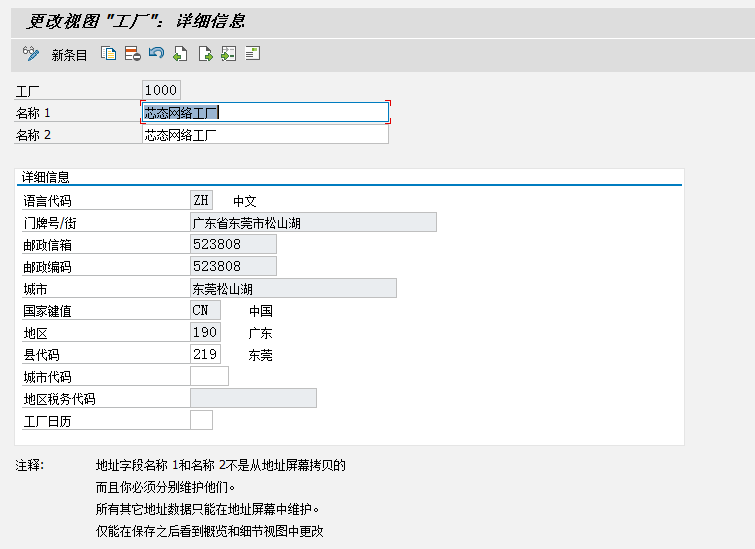Click the 详细信息 group header
The height and width of the screenshot is (549, 755).
pos(46,177)
